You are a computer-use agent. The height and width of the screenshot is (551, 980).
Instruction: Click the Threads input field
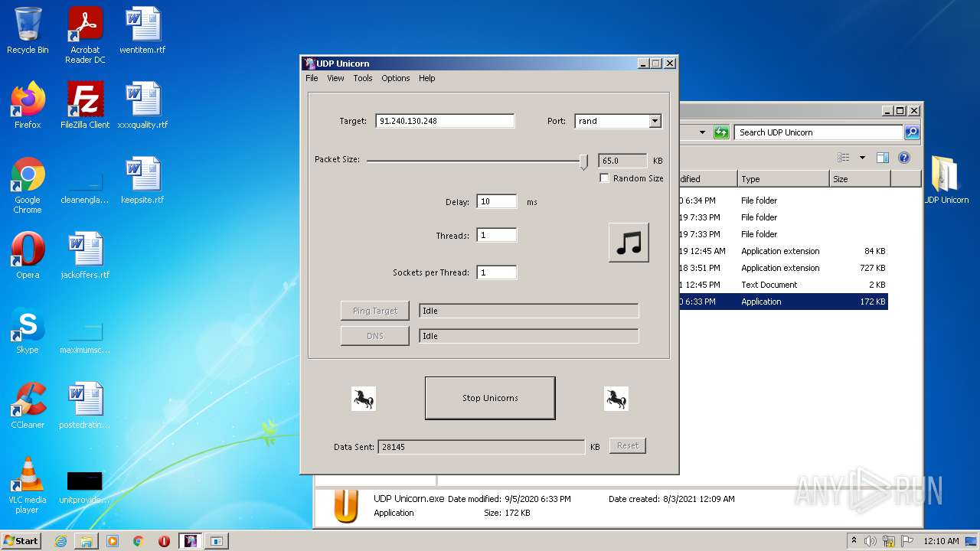pyautogui.click(x=497, y=236)
